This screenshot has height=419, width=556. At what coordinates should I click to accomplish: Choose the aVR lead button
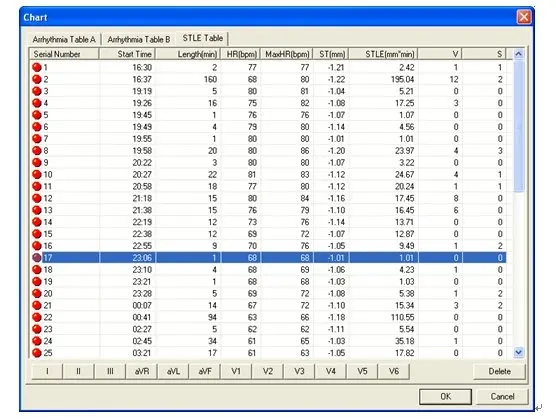(141, 371)
